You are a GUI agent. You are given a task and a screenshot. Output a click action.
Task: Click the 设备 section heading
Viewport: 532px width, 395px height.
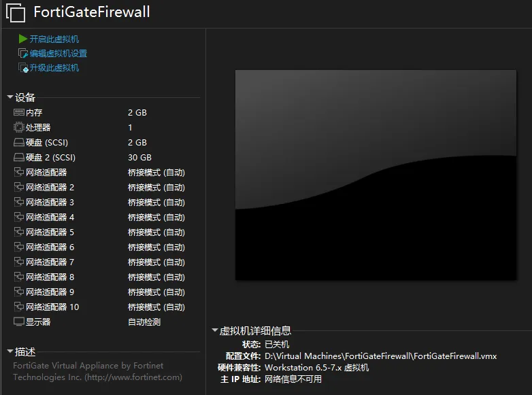coord(25,97)
